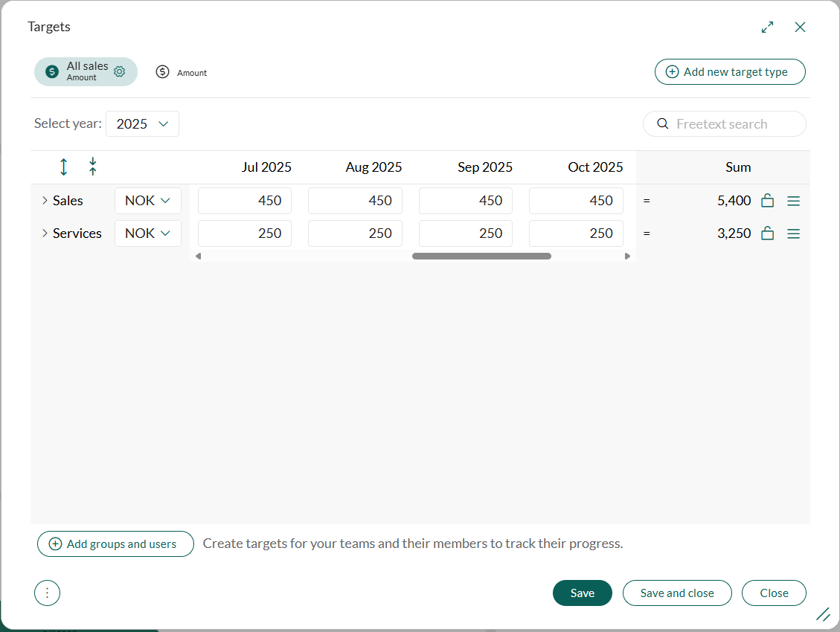
Task: Click the horizontal scrollbar thumb under months
Action: [x=481, y=257]
